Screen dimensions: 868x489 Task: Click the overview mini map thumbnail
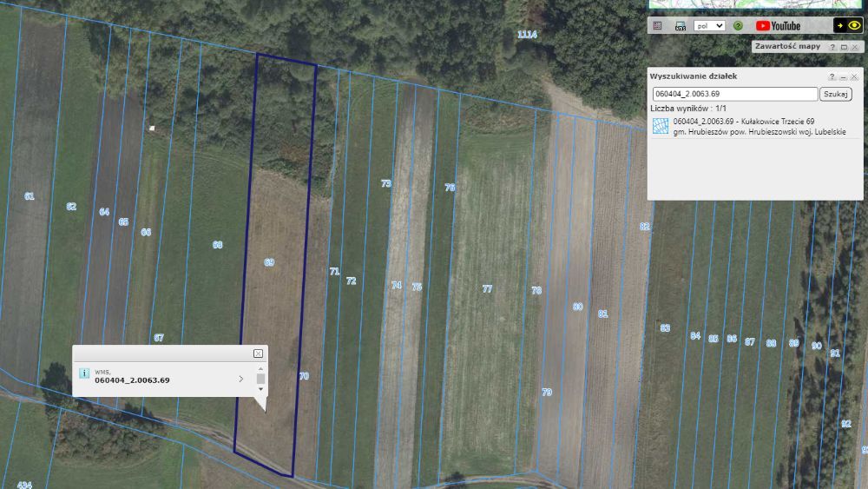coord(755,3)
